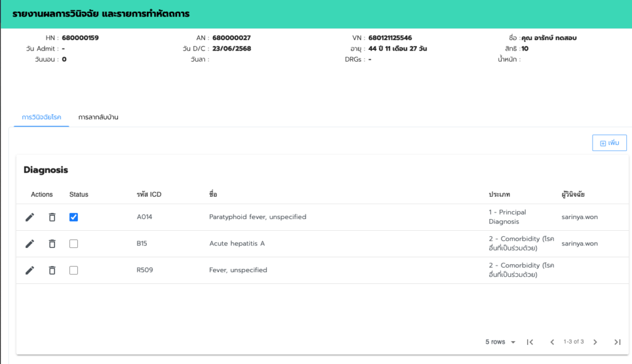Viewport: 632px width, 364px height.
Task: Switch to การวินิจฉัยโรค tab
Action: click(x=41, y=117)
